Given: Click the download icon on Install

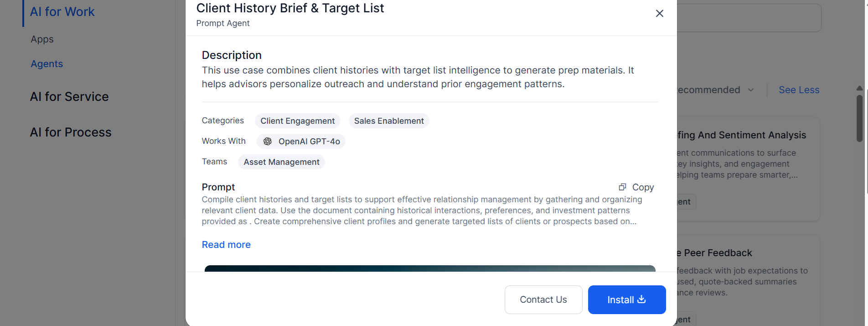Looking at the screenshot, I should 641,299.
